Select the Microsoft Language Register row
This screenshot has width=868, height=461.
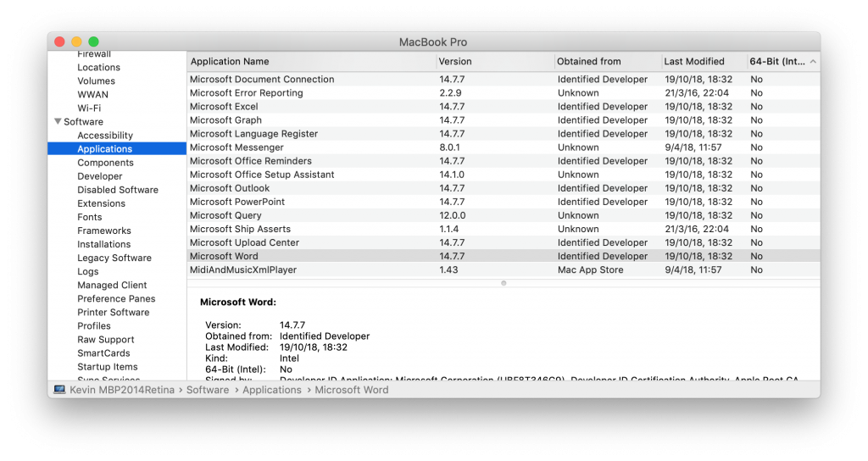point(504,134)
